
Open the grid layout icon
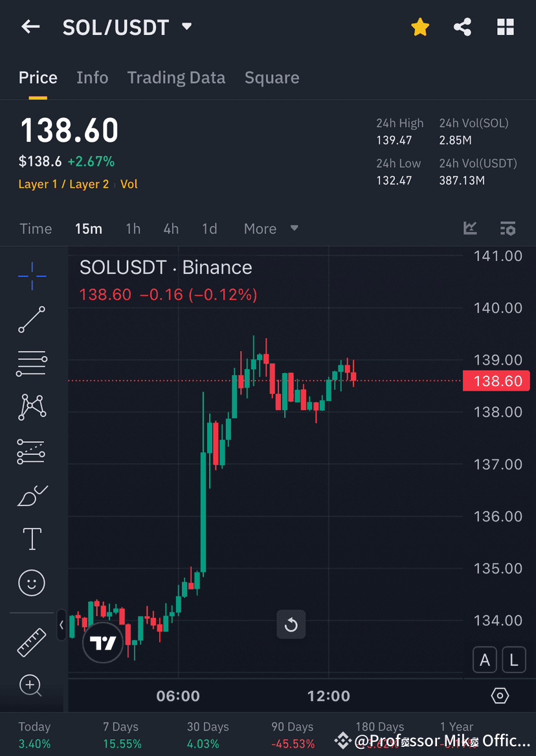[x=505, y=27]
